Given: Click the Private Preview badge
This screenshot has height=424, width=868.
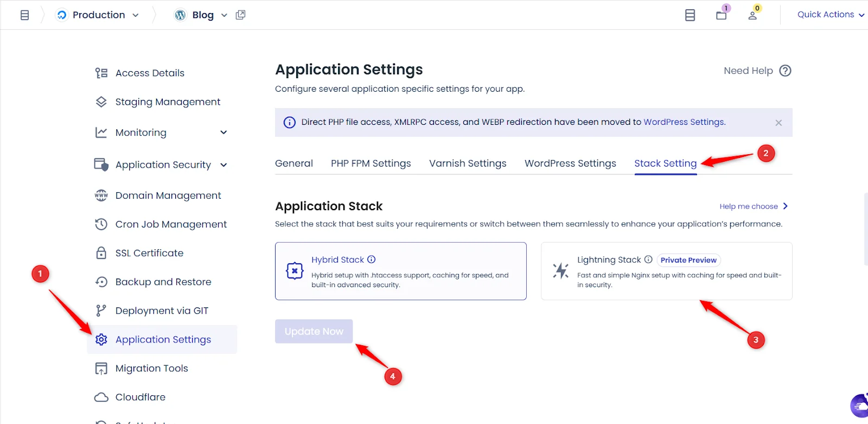Looking at the screenshot, I should coord(688,260).
